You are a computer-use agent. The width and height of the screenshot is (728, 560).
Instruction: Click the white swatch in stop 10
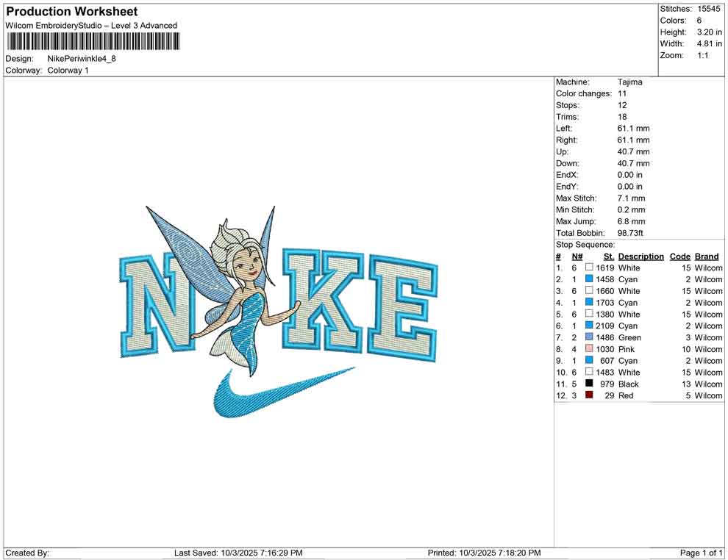click(x=589, y=372)
